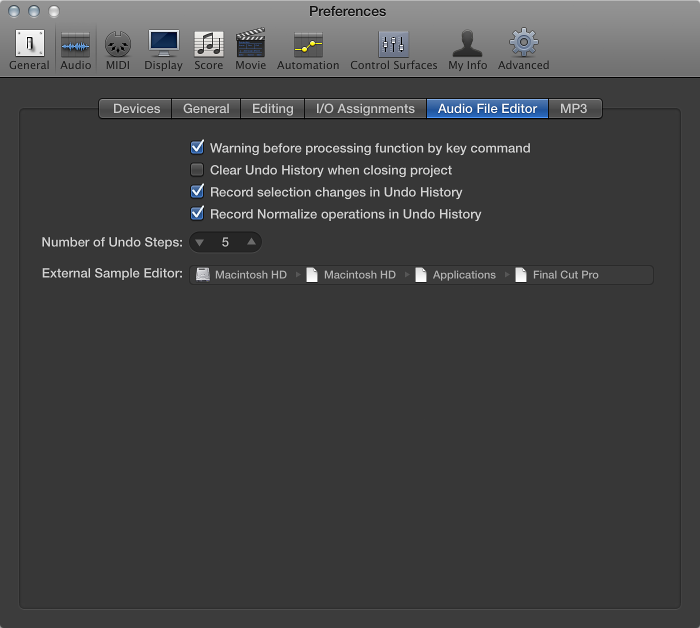Switch to the MP3 tab
The width and height of the screenshot is (700, 628).
(x=575, y=108)
